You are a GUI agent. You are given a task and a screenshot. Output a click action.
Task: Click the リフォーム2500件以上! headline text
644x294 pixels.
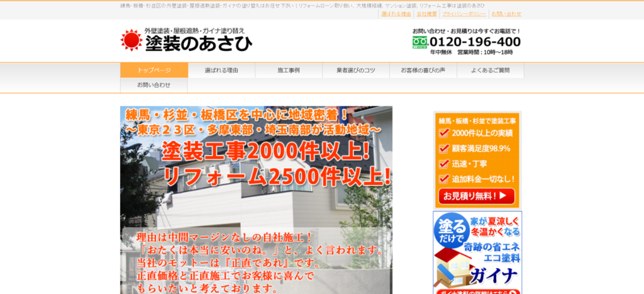tap(277, 177)
